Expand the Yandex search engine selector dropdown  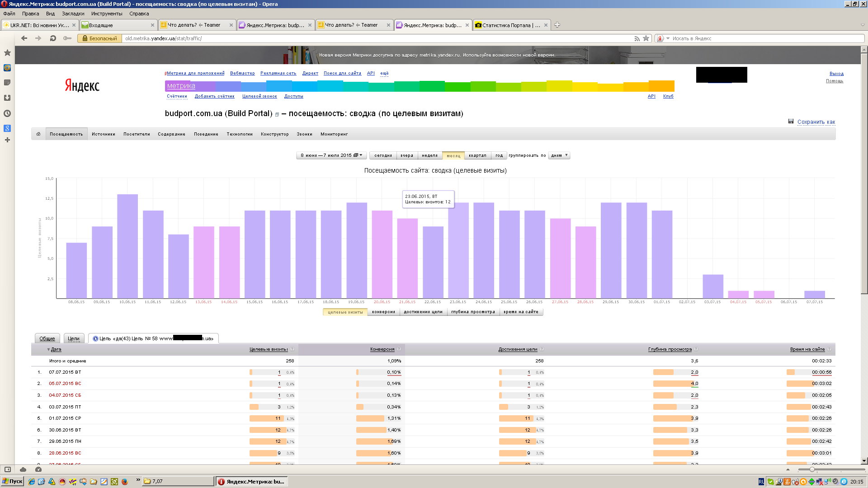click(668, 38)
